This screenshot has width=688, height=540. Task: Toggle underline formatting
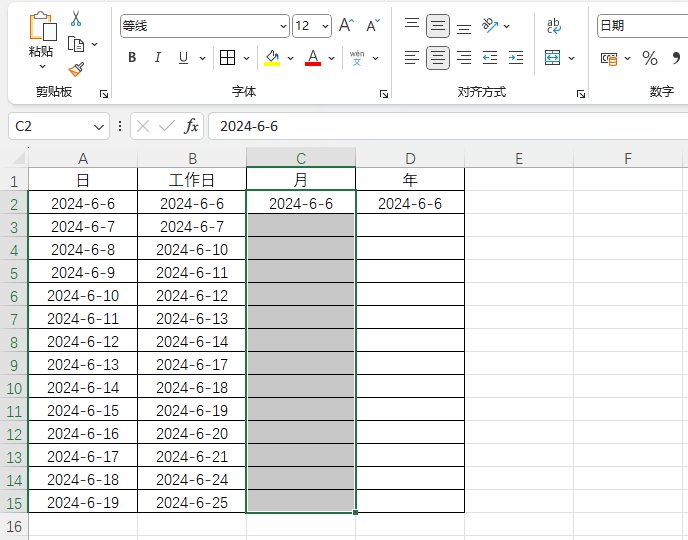[x=183, y=57]
